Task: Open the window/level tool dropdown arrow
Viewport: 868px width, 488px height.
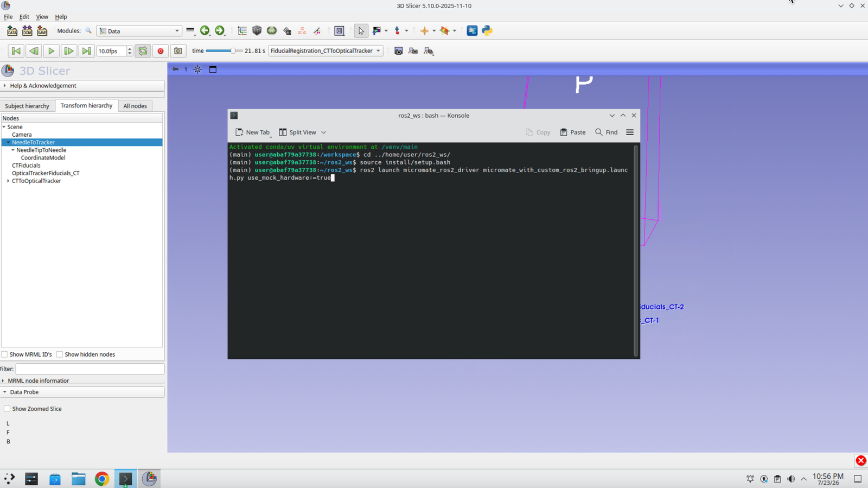Action: [x=386, y=31]
